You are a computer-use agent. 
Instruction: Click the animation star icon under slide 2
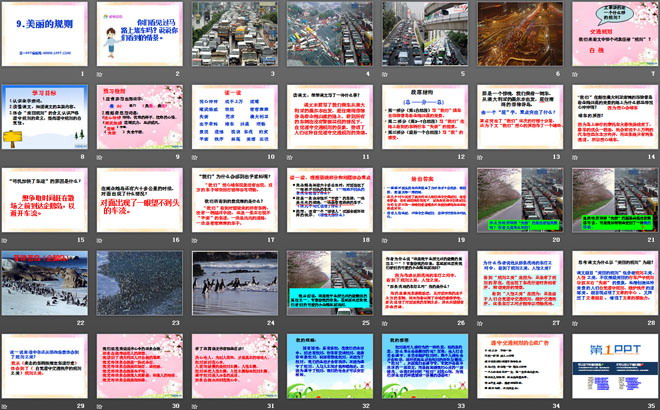pyautogui.click(x=99, y=74)
